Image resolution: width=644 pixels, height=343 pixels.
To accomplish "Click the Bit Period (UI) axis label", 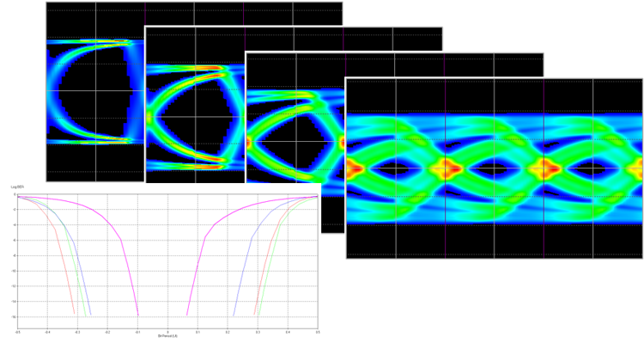I will click(x=167, y=336).
